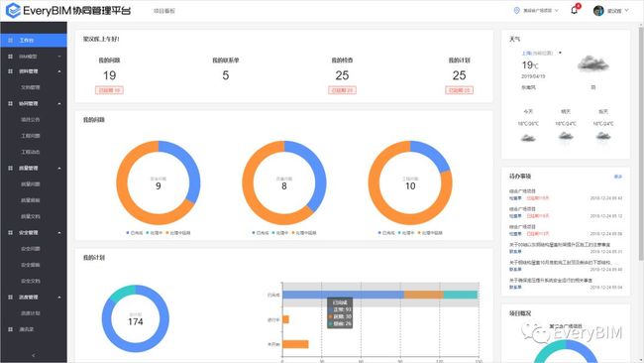Image resolution: width=644 pixels, height=363 pixels.
Task: Open the 上海 weather city dropdown
Action: click(560, 53)
